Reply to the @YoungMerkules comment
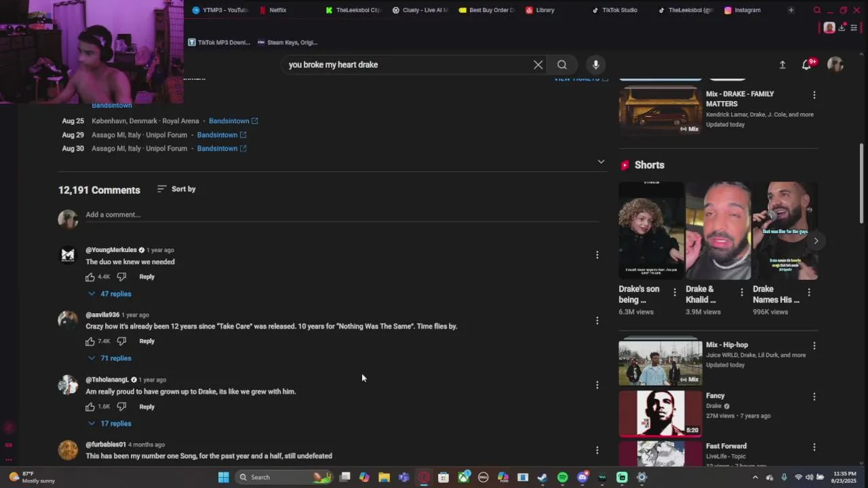Image resolution: width=868 pixels, height=488 pixels. [146, 277]
